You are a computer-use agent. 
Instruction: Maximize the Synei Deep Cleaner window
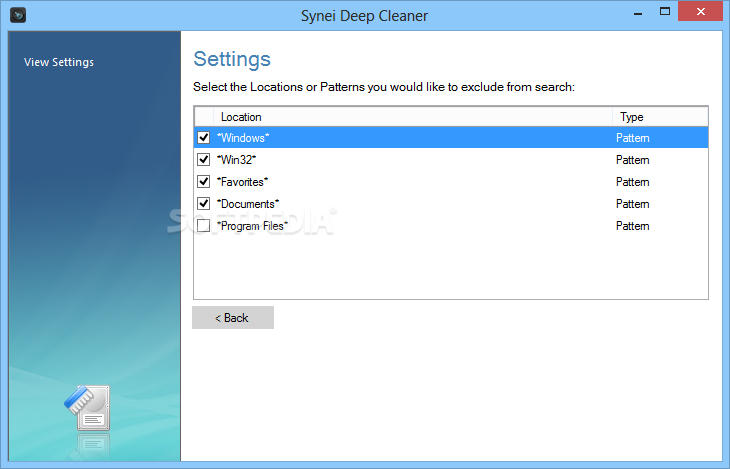pos(665,12)
